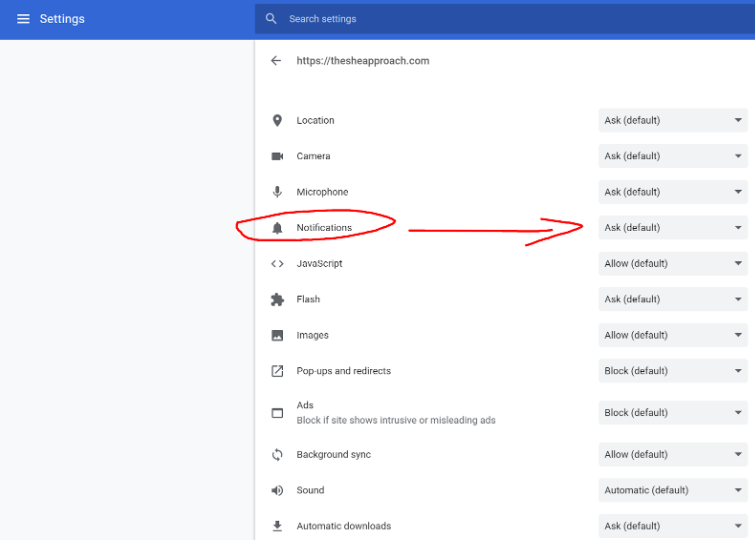Click the Camera label
Screen dimensions: 755x540
coord(313,156)
